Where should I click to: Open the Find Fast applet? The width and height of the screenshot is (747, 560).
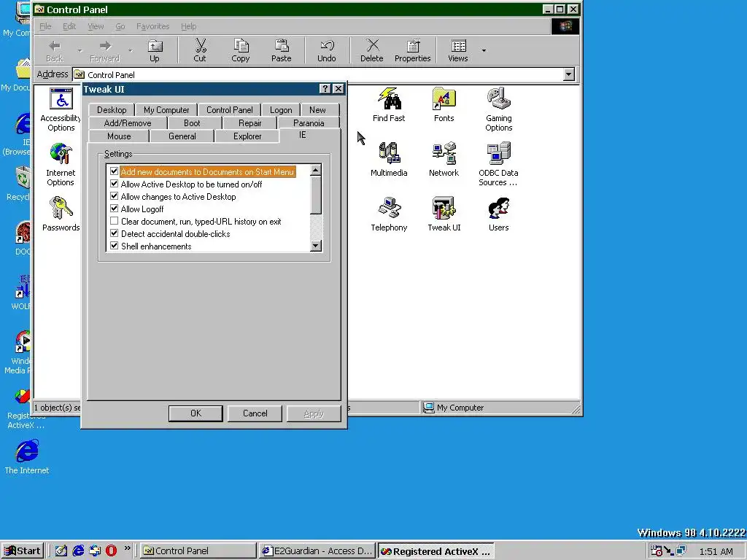pos(389,105)
